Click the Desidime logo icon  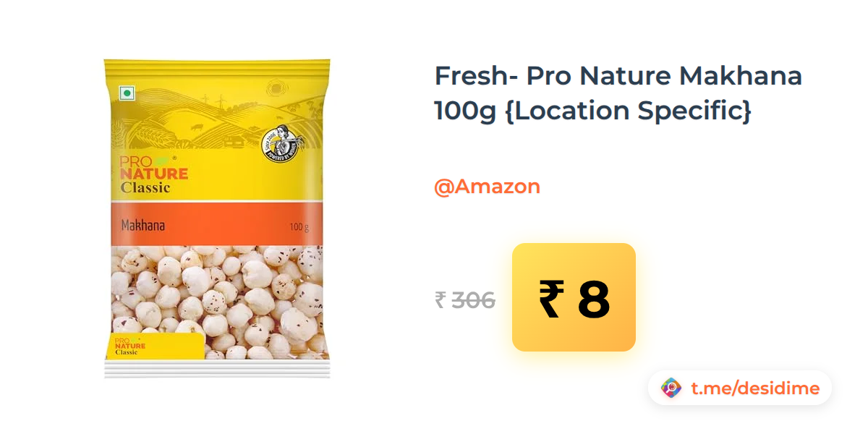[671, 388]
